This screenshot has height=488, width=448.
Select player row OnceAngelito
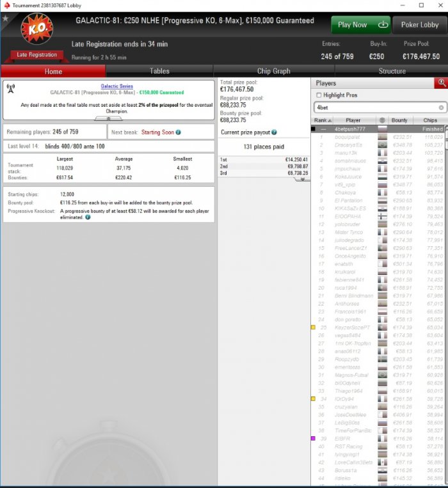(378, 256)
